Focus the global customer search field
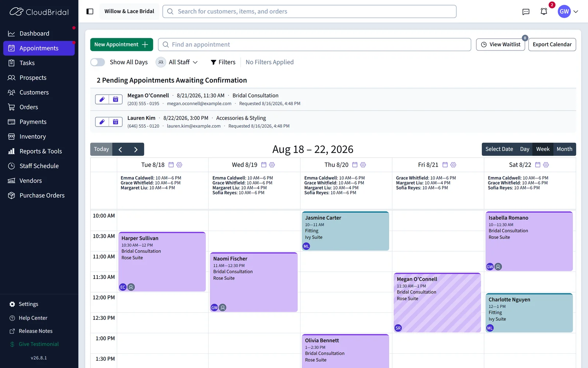The height and width of the screenshot is (368, 588). coord(309,11)
